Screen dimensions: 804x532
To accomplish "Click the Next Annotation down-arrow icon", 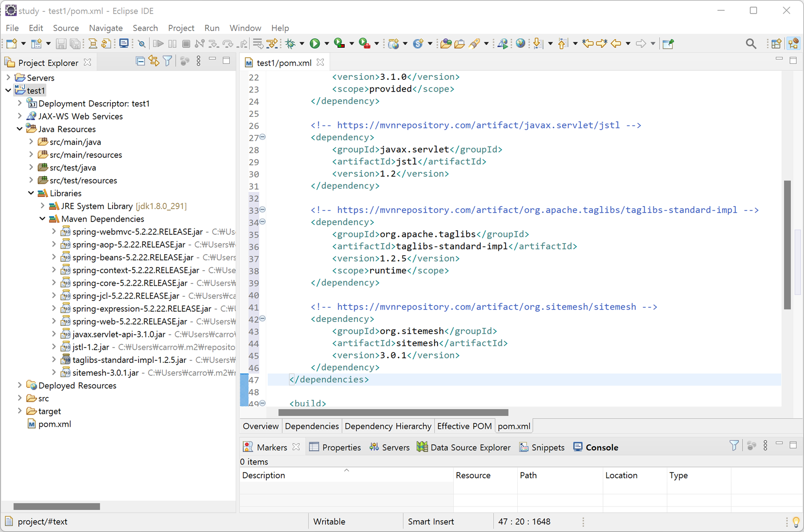I will pos(538,44).
